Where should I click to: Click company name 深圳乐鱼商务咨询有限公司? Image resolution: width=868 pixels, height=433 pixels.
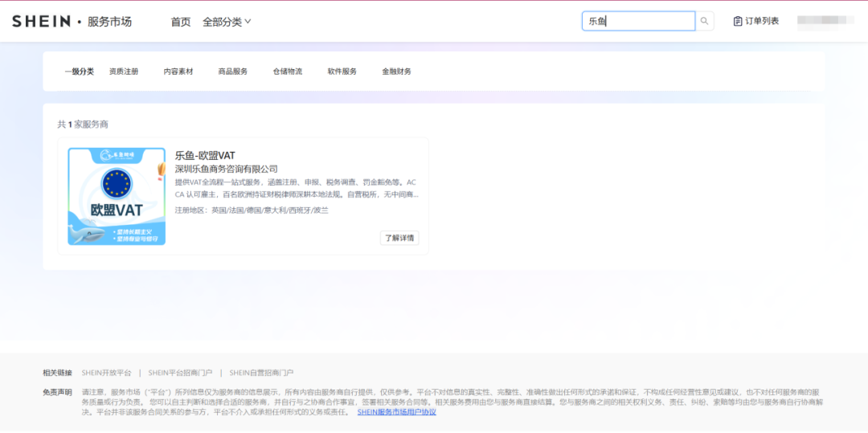(227, 170)
